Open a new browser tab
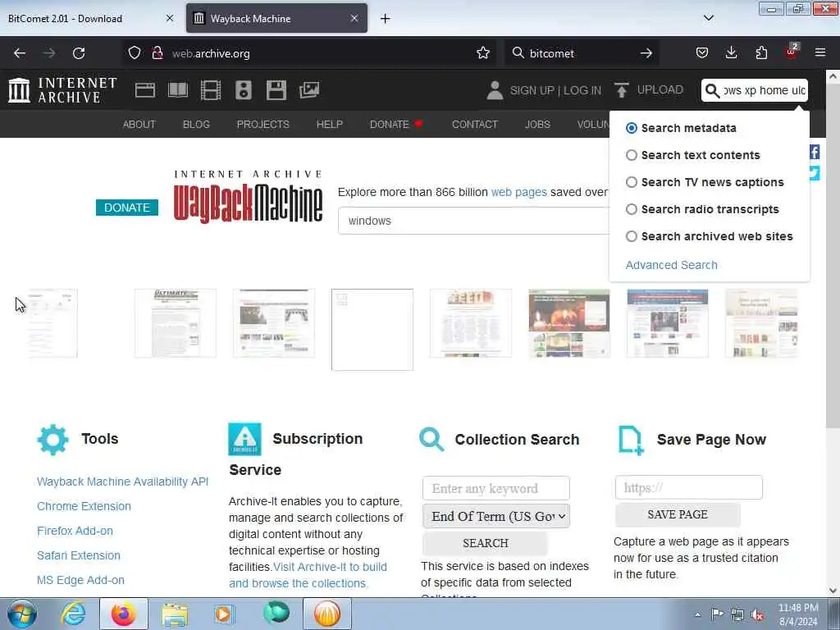 386,19
